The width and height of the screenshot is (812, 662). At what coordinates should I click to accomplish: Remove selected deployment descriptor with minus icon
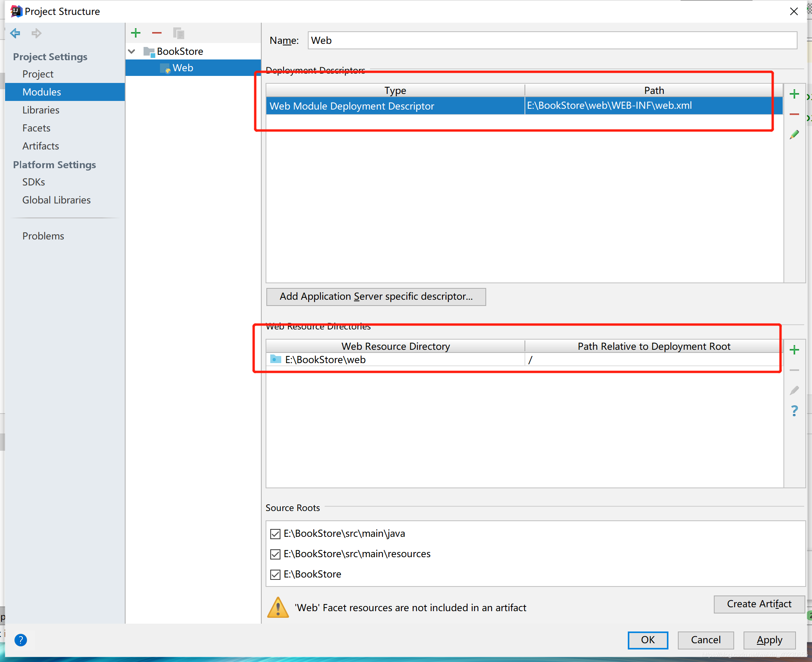(x=794, y=114)
